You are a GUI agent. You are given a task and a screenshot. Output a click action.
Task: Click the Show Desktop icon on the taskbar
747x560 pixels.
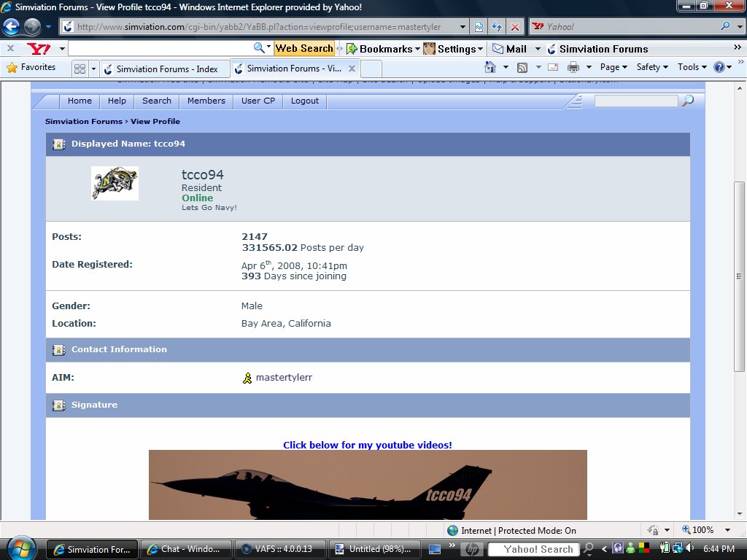435,549
